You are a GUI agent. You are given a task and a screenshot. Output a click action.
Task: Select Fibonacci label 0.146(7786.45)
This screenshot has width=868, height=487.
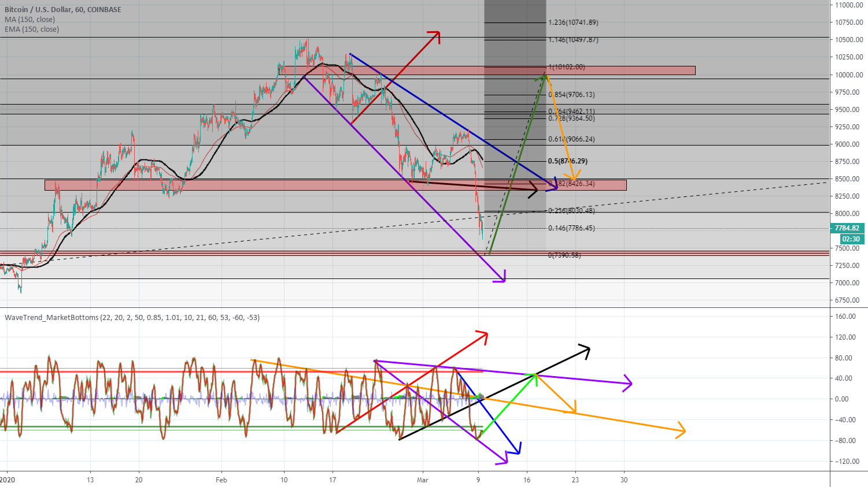[x=571, y=228]
